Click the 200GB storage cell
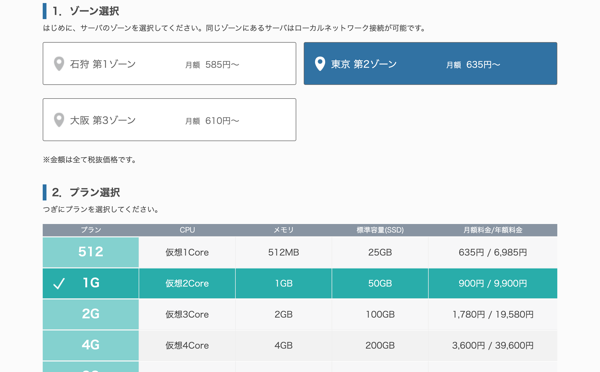Viewport: 600px width, 372px height. (x=380, y=345)
